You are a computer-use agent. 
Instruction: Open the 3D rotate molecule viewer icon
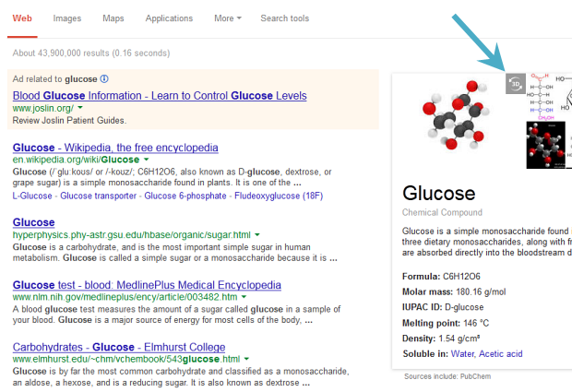[x=516, y=84]
